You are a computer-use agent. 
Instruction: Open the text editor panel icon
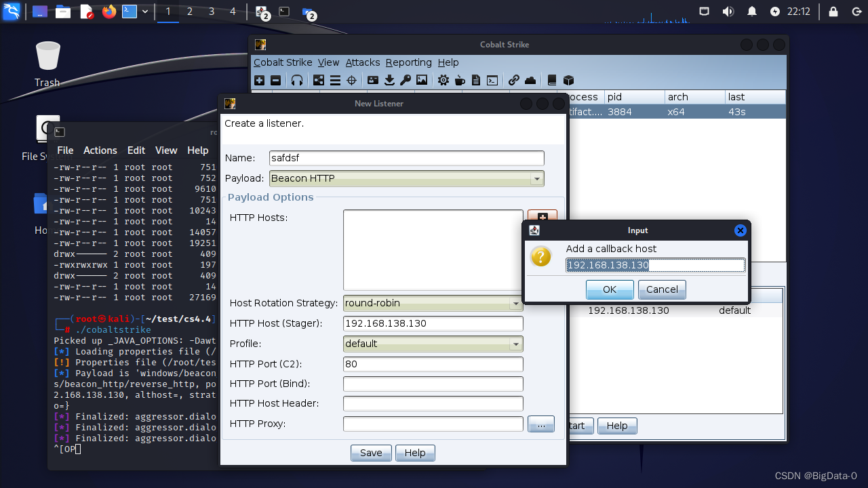point(86,12)
